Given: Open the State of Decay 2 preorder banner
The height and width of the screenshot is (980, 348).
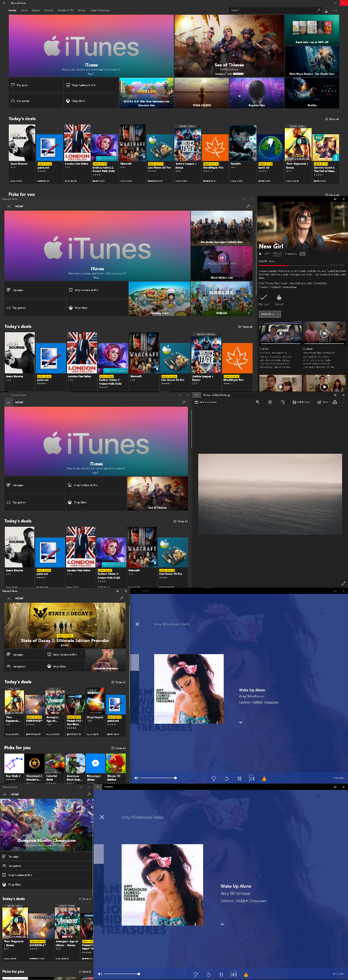Looking at the screenshot, I should tap(65, 626).
